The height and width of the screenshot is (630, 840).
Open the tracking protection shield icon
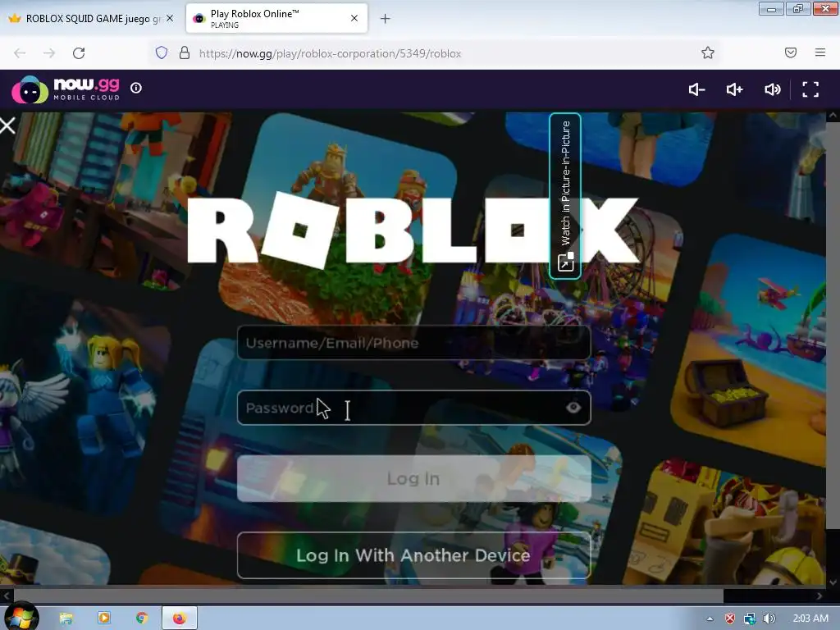click(x=162, y=52)
